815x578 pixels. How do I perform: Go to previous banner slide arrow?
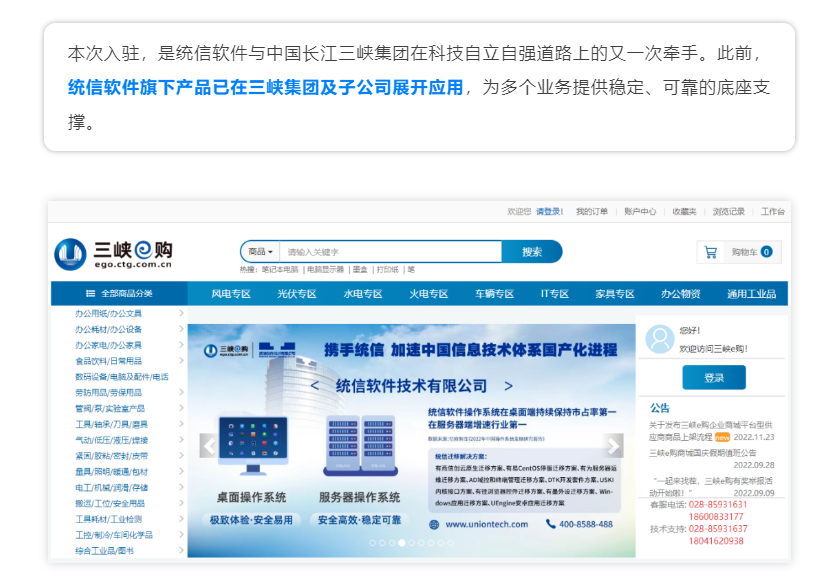pyautogui.click(x=208, y=445)
